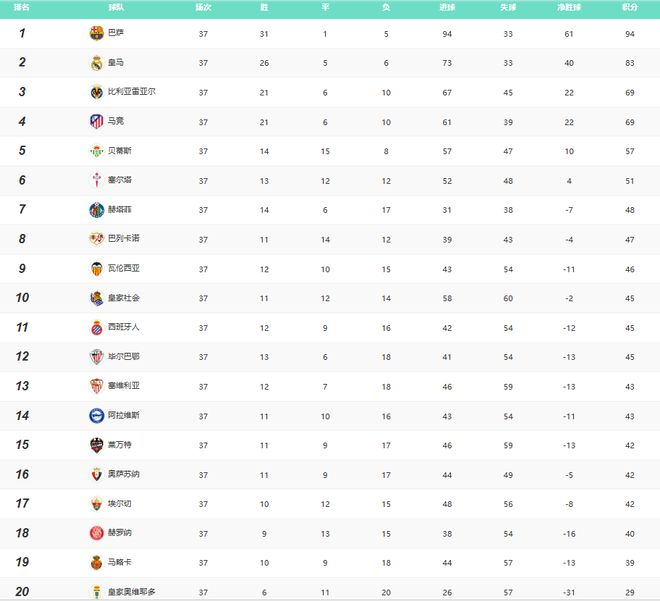Sort by the 积分 points column header

630,7
